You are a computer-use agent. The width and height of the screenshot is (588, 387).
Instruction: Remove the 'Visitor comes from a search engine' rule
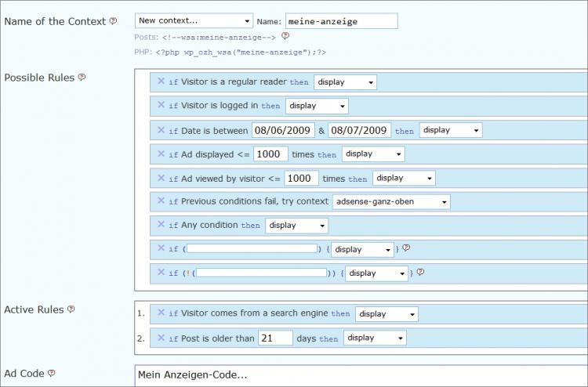(x=161, y=313)
